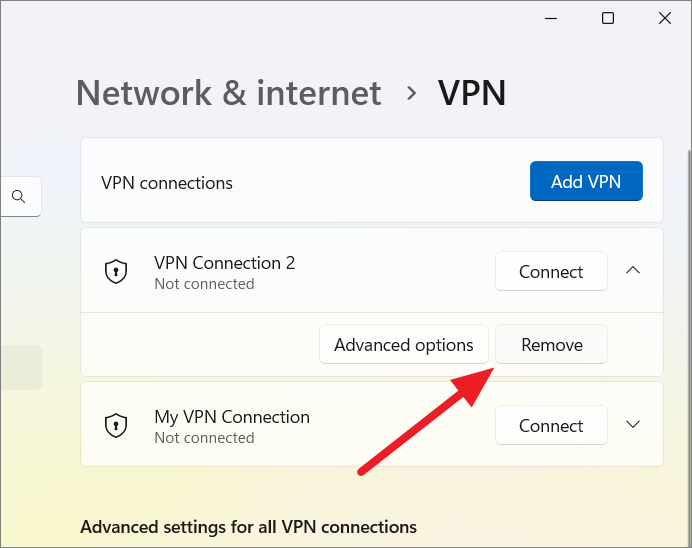
Task: Open Advanced options for VPN Connection 2
Action: [x=404, y=344]
